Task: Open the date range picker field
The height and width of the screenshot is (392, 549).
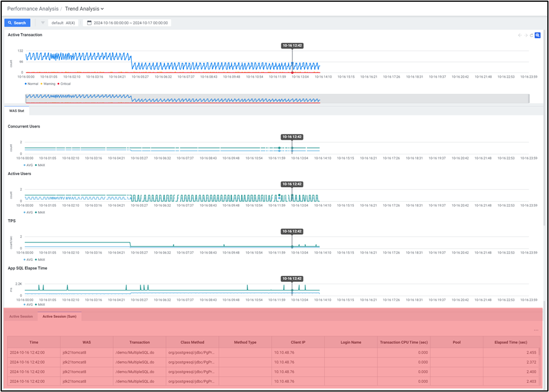Action: point(131,23)
